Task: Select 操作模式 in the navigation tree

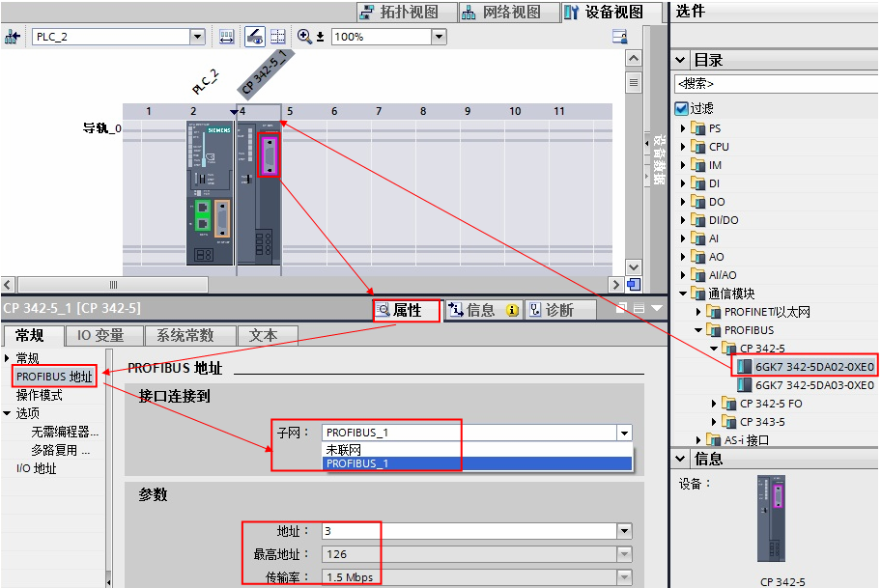Action: tap(40, 395)
